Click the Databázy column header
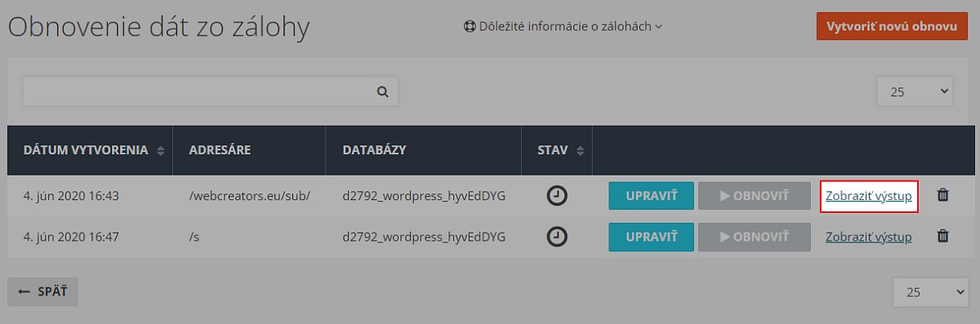 click(374, 150)
